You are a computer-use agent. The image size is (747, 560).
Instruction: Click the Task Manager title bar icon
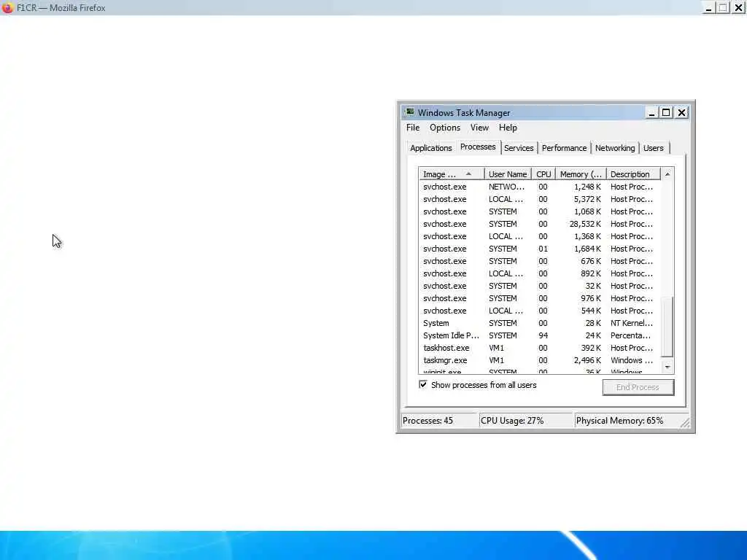[410, 112]
